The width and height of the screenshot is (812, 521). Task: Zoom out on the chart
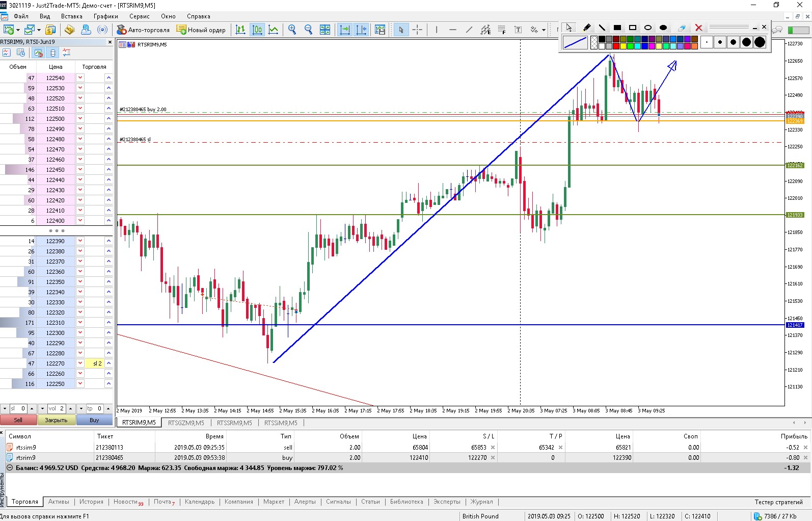pos(308,30)
